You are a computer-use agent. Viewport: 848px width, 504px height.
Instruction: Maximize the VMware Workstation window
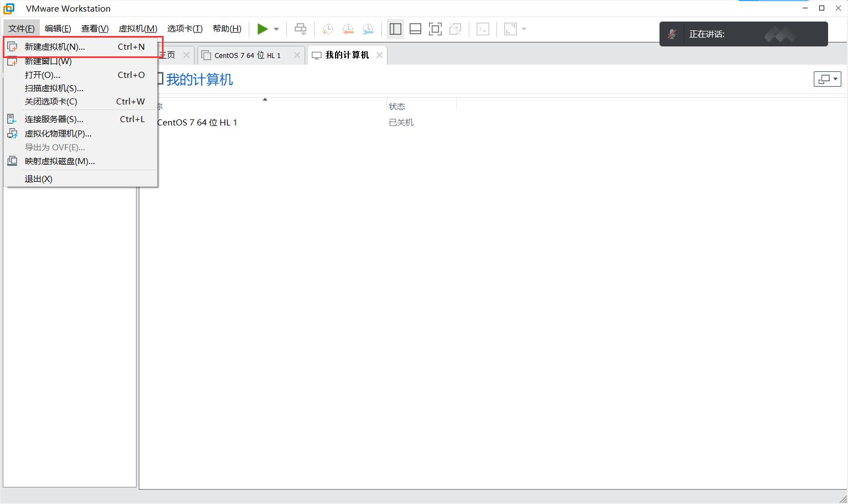821,8
